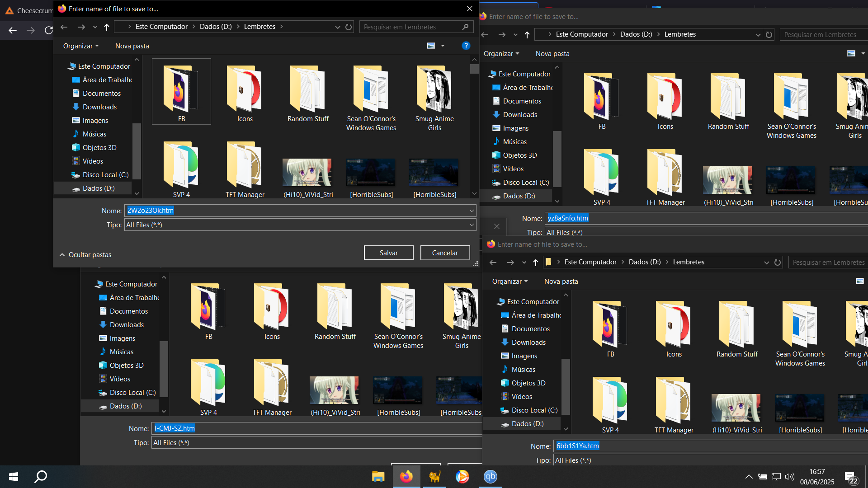Viewport: 868px width, 488px height.
Task: Click the refresh icon next to Lembretes path
Action: 349,27
